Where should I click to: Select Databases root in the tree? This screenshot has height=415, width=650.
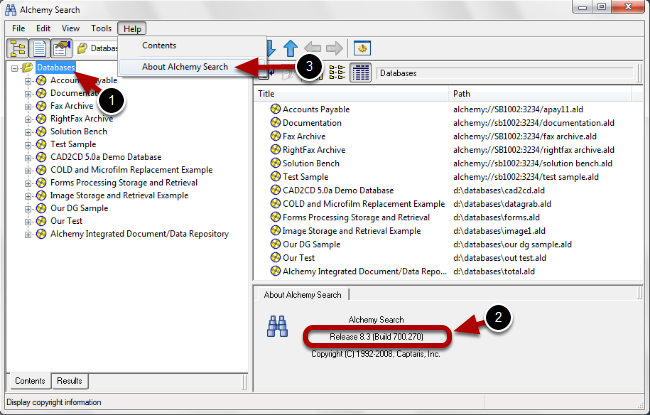[56, 67]
